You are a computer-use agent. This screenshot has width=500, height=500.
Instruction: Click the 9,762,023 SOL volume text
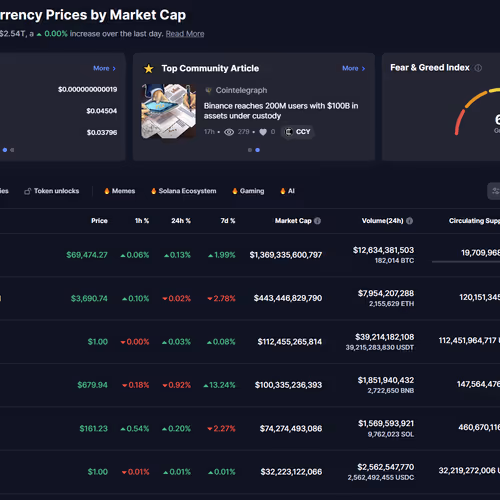[391, 434]
